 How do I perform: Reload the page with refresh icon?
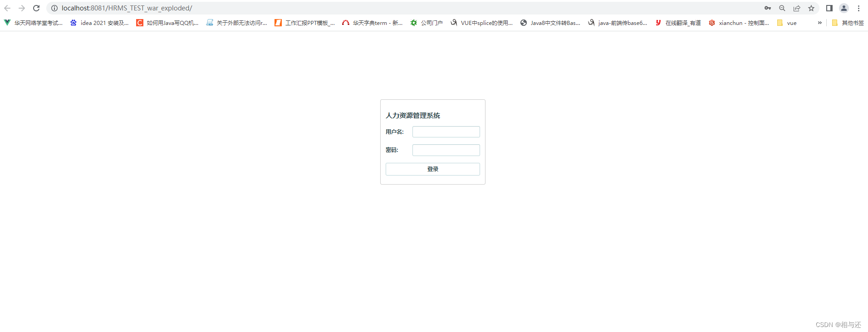(x=36, y=8)
